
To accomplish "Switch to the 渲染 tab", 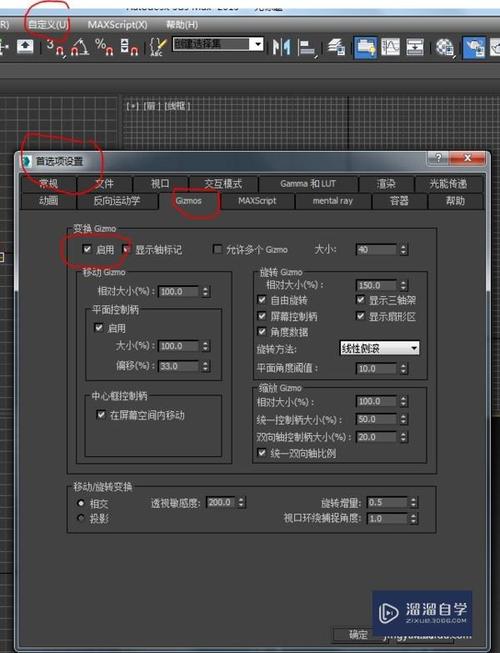I will 386,184.
